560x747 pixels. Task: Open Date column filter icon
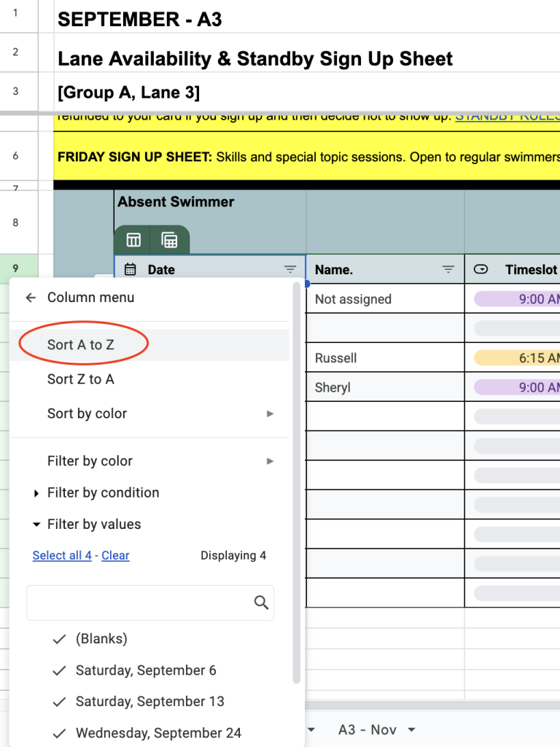click(x=290, y=269)
